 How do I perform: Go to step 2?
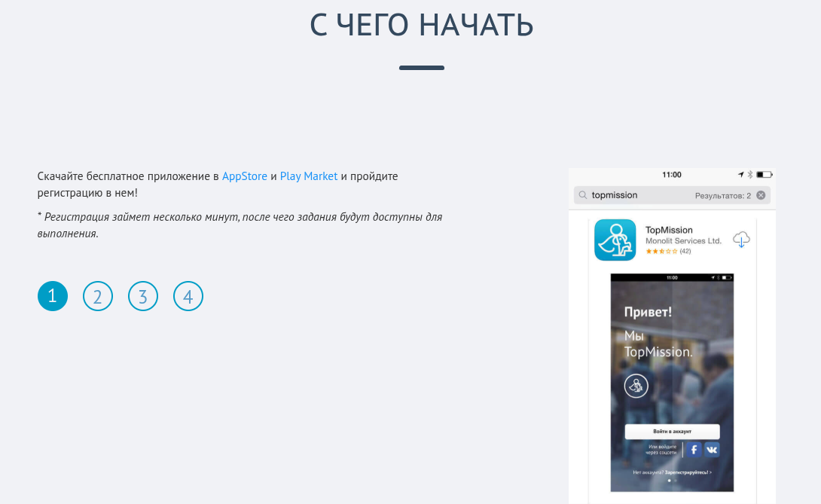tap(98, 296)
